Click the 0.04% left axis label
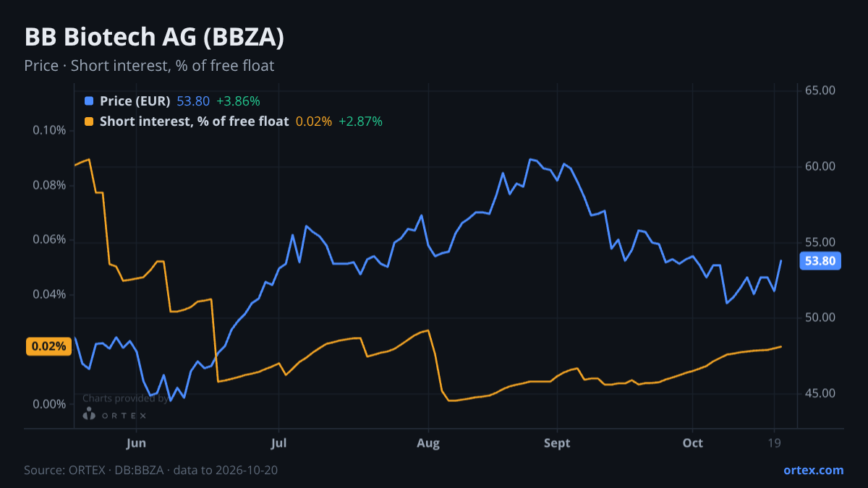This screenshot has width=868, height=488. (49, 294)
